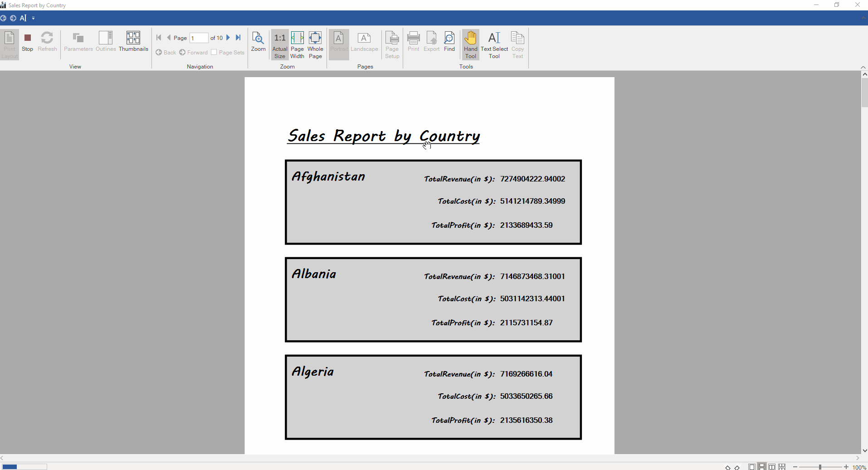Go to the last page
This screenshot has height=470, width=868.
[238, 38]
